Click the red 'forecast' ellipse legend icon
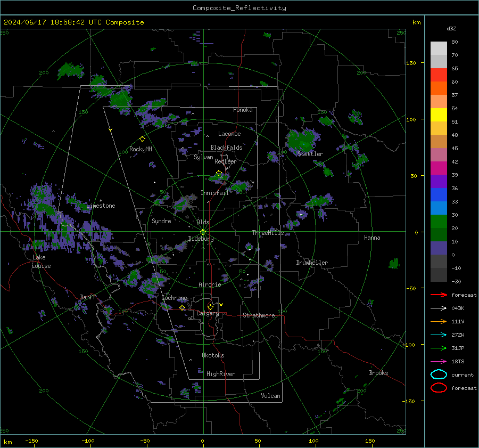Image resolution: width=479 pixels, height=448 pixels. click(439, 388)
